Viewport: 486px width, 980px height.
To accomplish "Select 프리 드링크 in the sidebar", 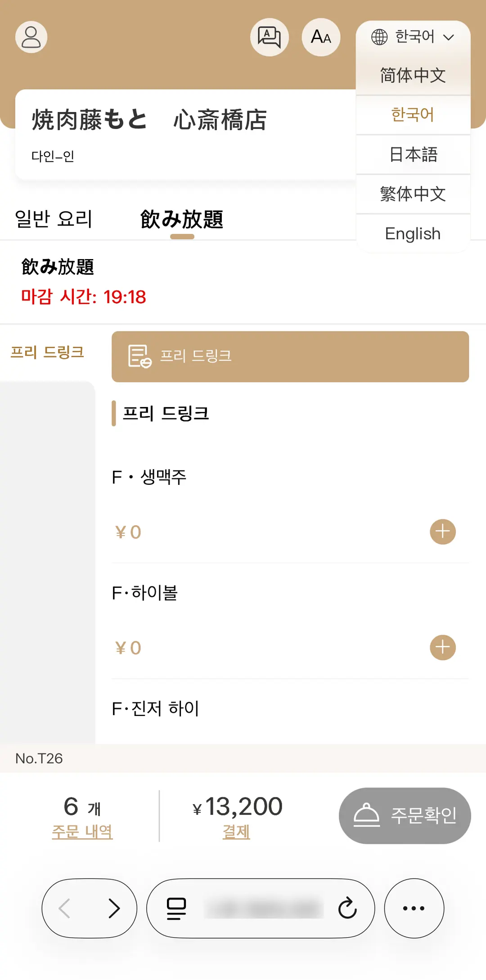I will click(x=47, y=352).
